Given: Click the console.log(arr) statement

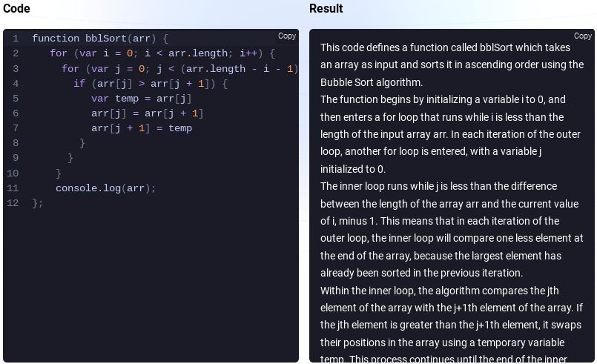Looking at the screenshot, I should click(106, 188).
